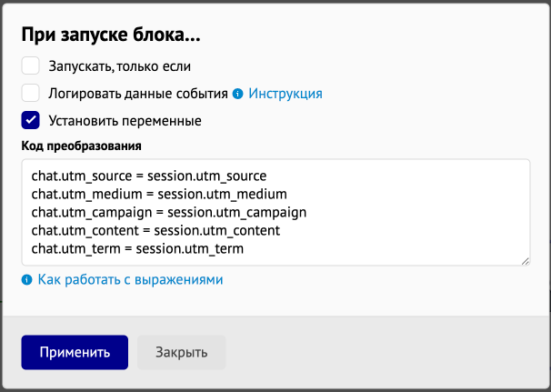Tick the 'Логировать данные события' checkbox
This screenshot has height=392, width=551.
pyautogui.click(x=30, y=93)
